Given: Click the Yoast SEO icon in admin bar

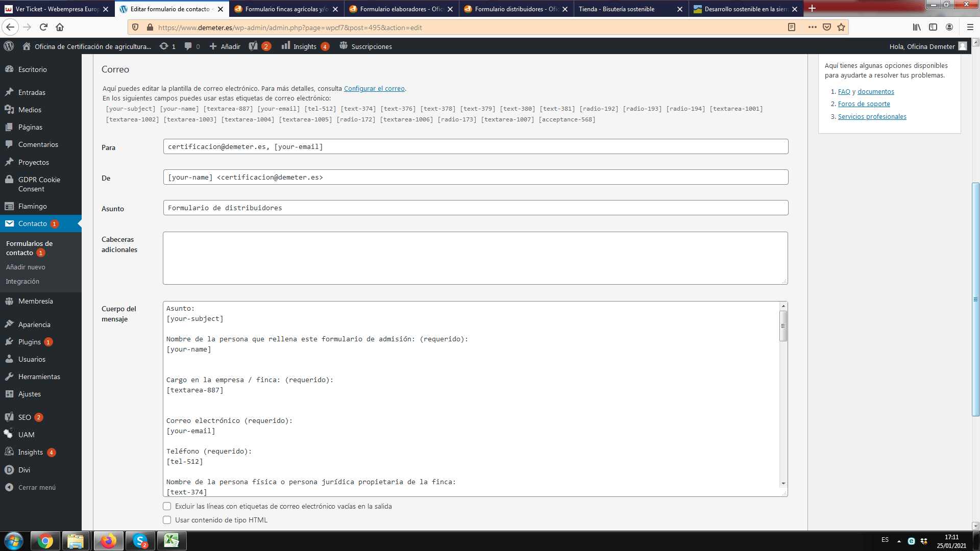Looking at the screenshot, I should point(253,46).
